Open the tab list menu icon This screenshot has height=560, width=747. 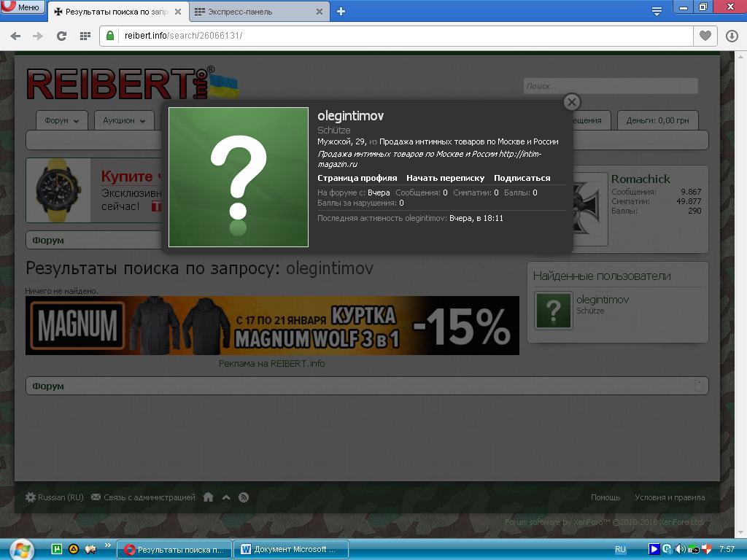pyautogui.click(x=657, y=12)
